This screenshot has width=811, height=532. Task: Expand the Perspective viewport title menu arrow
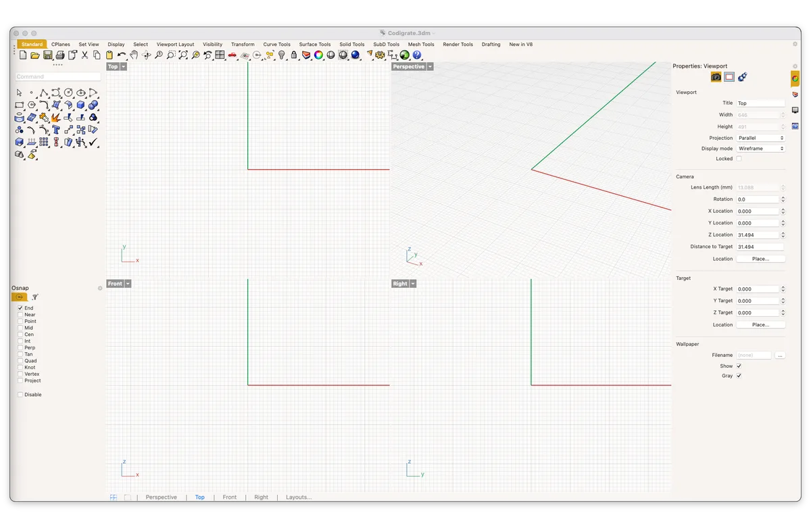[430, 67]
